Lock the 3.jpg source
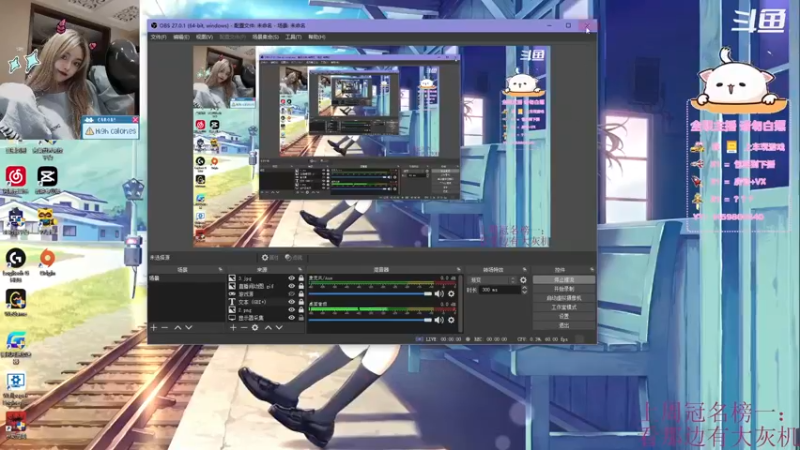Screen dimensions: 800x450 (x=301, y=279)
